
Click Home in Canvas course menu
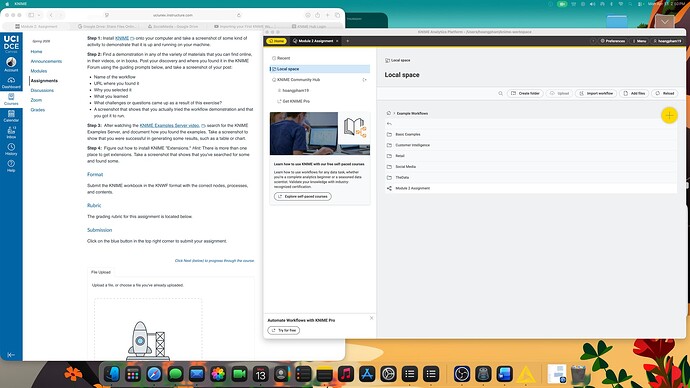click(37, 51)
